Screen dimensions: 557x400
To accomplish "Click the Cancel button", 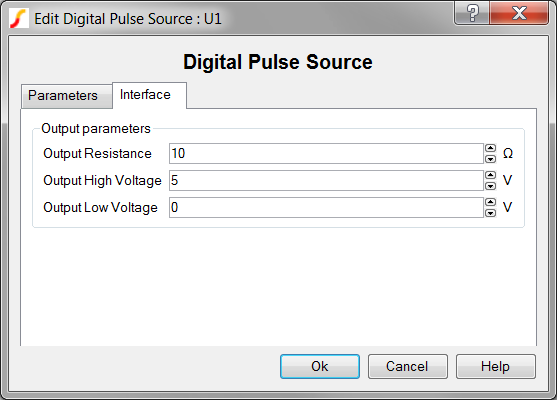I will pos(407,366).
